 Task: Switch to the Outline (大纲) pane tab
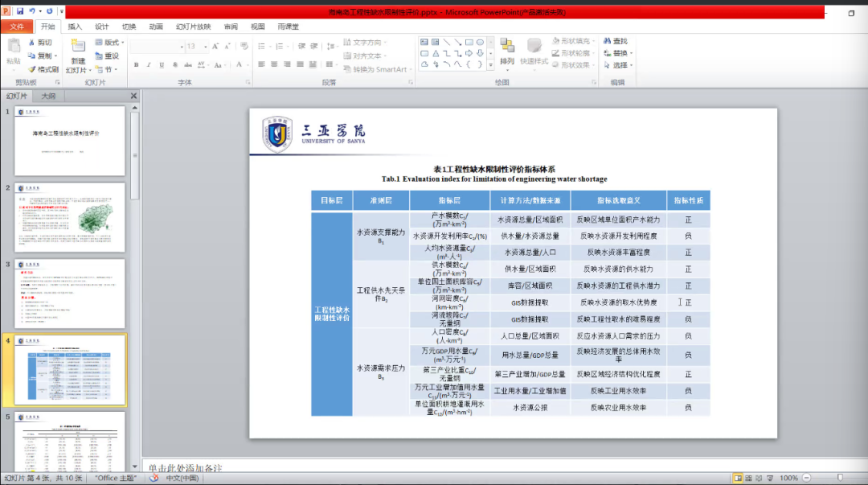(49, 96)
